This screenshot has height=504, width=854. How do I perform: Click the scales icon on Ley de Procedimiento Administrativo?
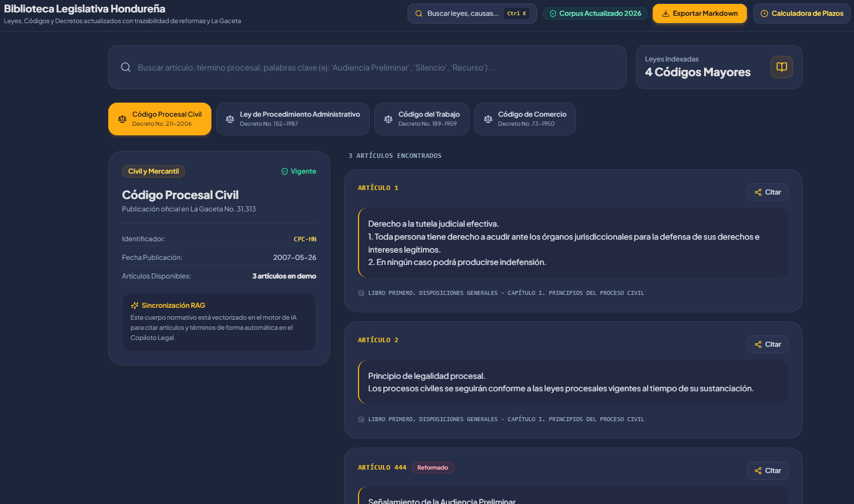tap(230, 119)
